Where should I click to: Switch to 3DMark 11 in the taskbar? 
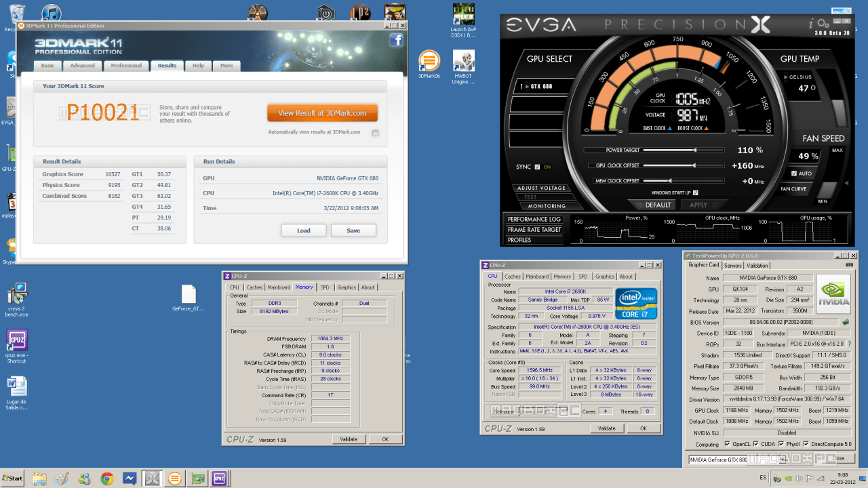[x=174, y=479]
